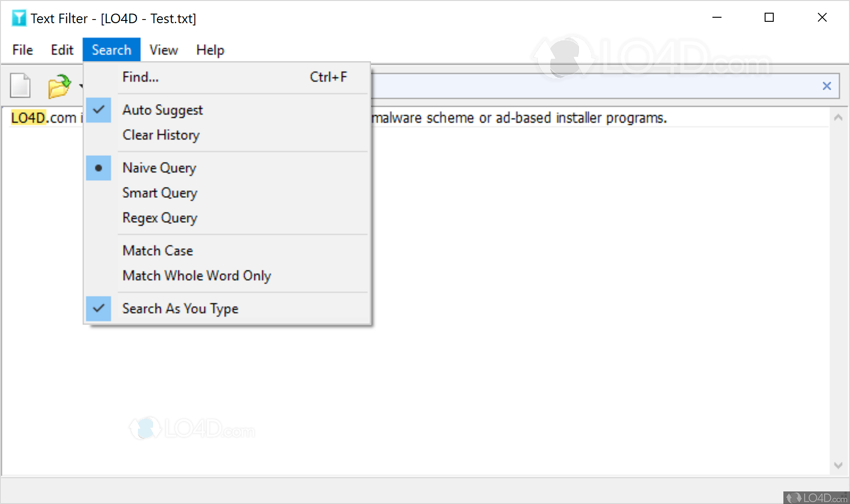
Task: Click the Text Filter funnel icon in the title bar
Action: point(19,17)
